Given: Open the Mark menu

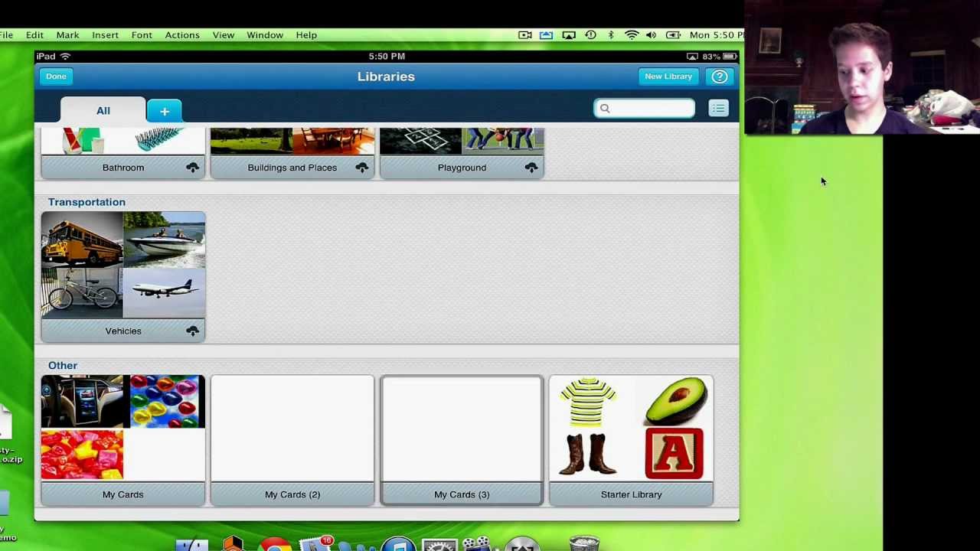Looking at the screenshot, I should click(x=67, y=35).
